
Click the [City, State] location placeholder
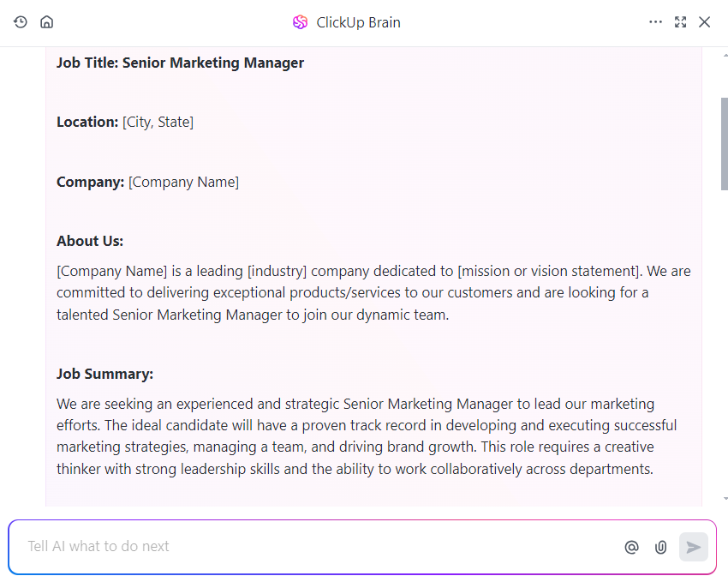click(158, 123)
